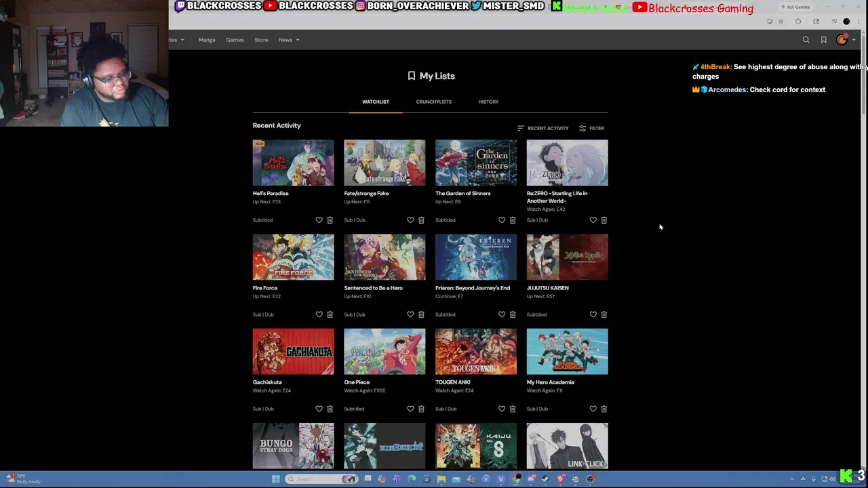This screenshot has height=488, width=868.
Task: Open the Store menu item
Action: 261,40
